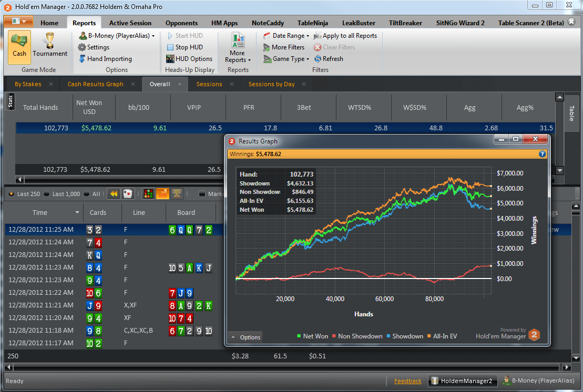583x392 pixels.
Task: Switch to the Sessions by Day tab
Action: point(271,84)
